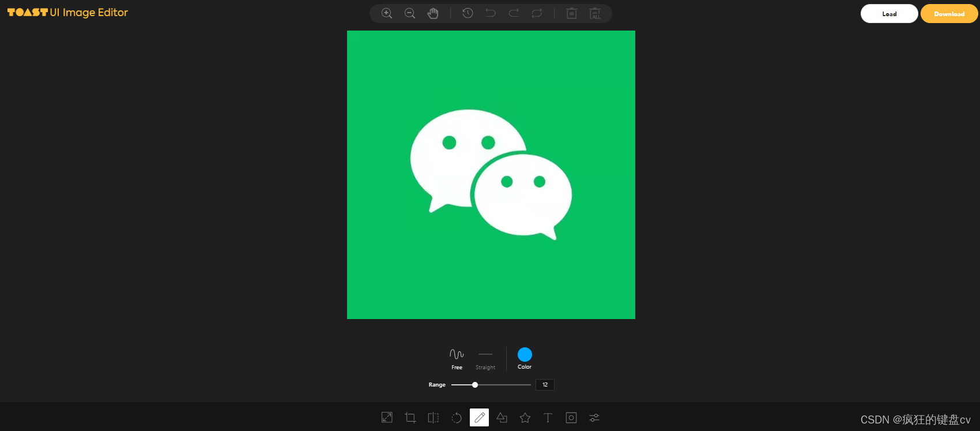Image resolution: width=980 pixels, height=431 pixels.
Task: Click the green WeChat image canvas
Action: point(491,175)
